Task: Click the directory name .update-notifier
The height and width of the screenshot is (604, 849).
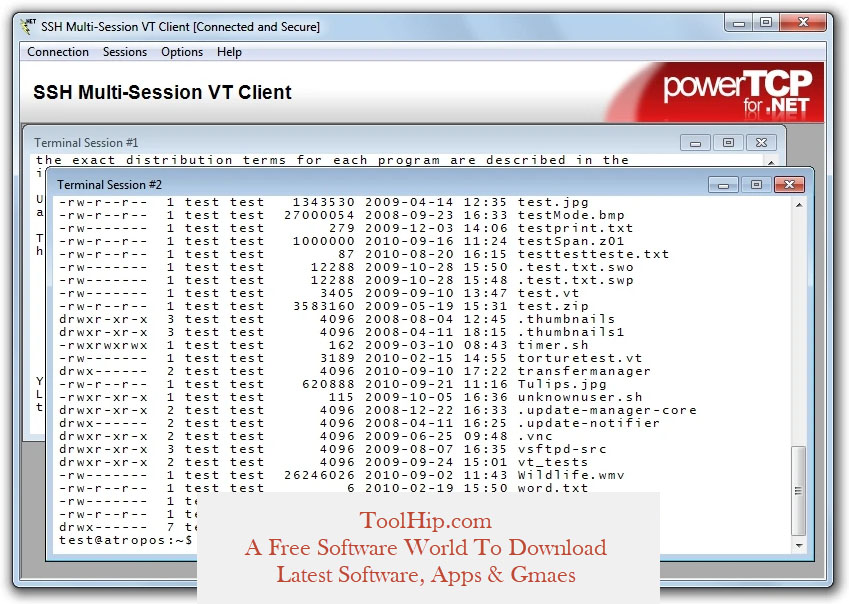Action: (589, 423)
